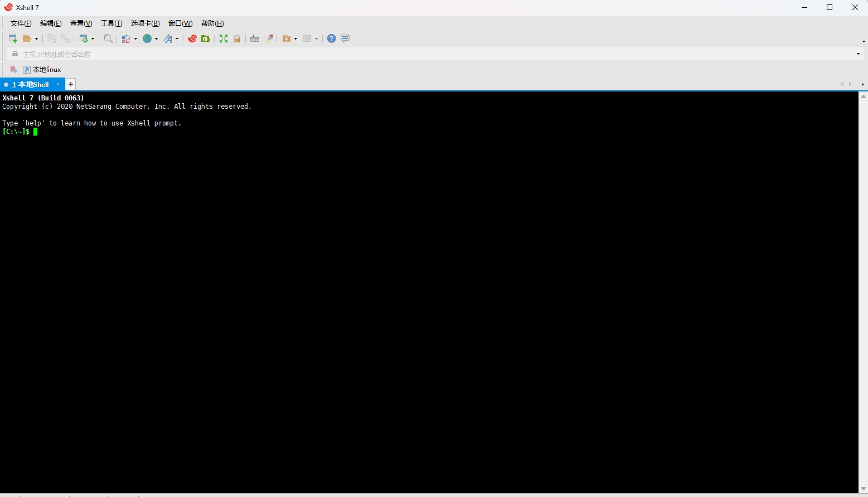Click the globe encoding icon
This screenshot has height=497, width=868.
147,38
